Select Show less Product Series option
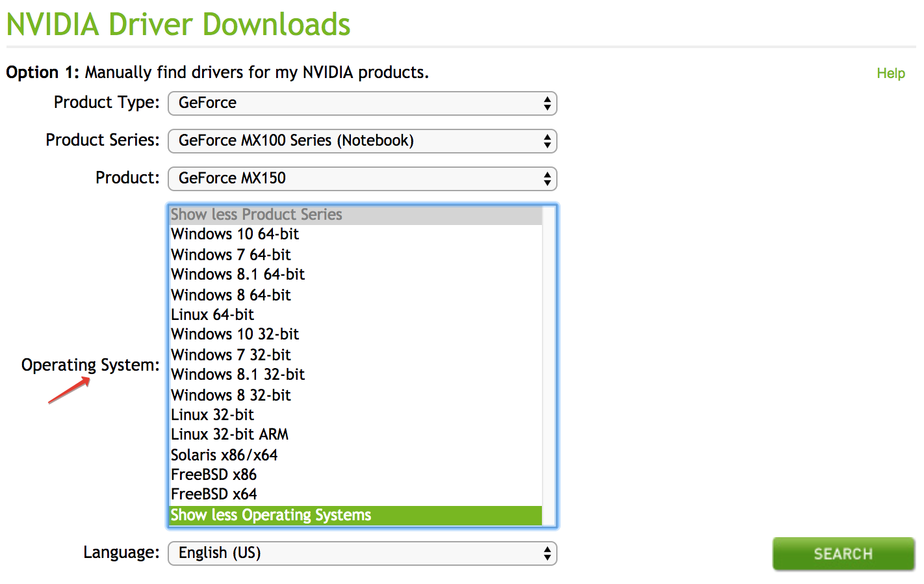This screenshot has height=584, width=924. (x=355, y=215)
